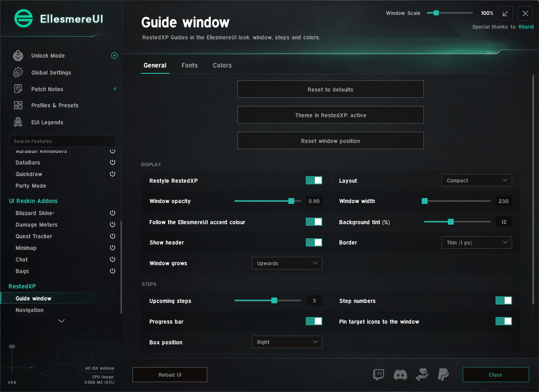The height and width of the screenshot is (392, 539).
Task: Click the Unlock Mode icon in sidebar
Action: [x=18, y=56]
